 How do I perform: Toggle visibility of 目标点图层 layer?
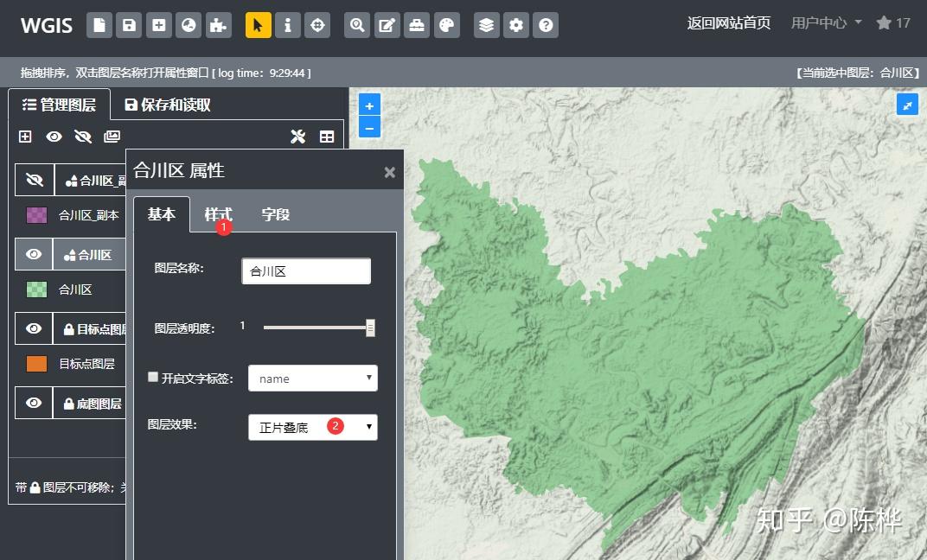click(34, 328)
